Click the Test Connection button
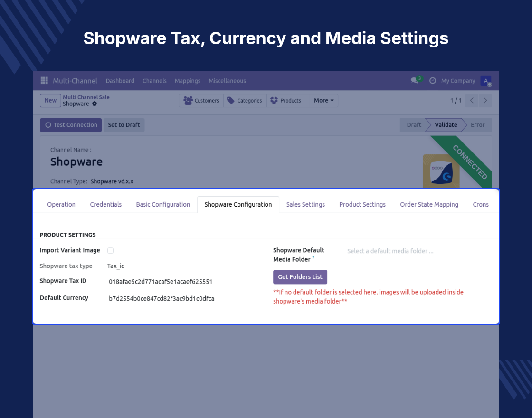 click(x=71, y=125)
